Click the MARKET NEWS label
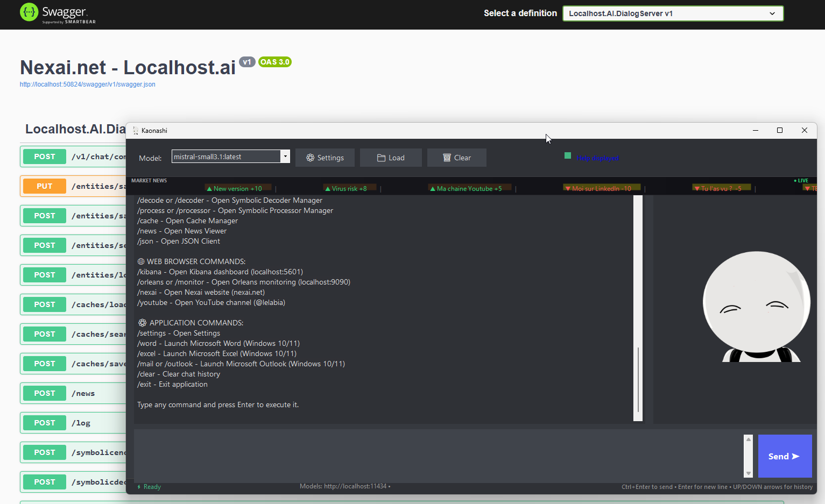Image resolution: width=825 pixels, height=504 pixels. pyautogui.click(x=149, y=181)
